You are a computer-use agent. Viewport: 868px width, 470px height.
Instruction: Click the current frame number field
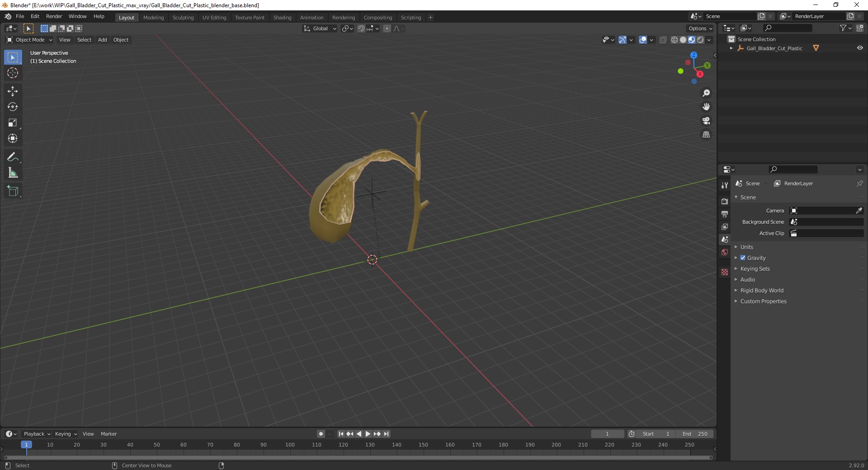[607, 434]
